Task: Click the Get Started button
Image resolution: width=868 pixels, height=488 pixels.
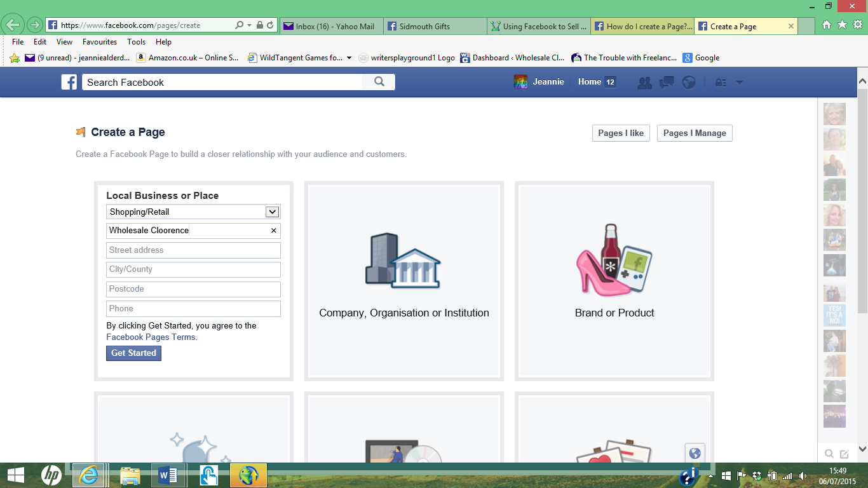Action: 133,353
